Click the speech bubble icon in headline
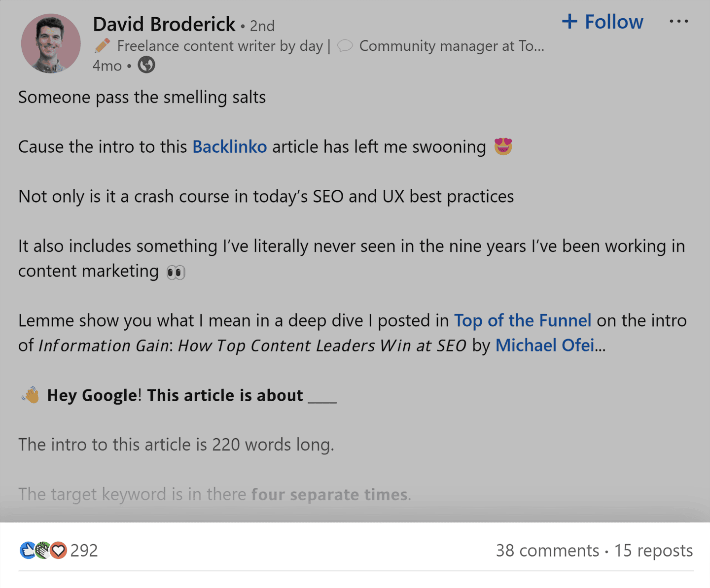Viewport: 710px width, 588px height. 345,46
